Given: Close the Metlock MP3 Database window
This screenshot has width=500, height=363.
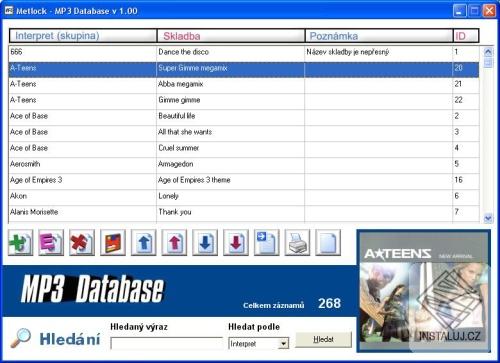Looking at the screenshot, I should point(489,11).
